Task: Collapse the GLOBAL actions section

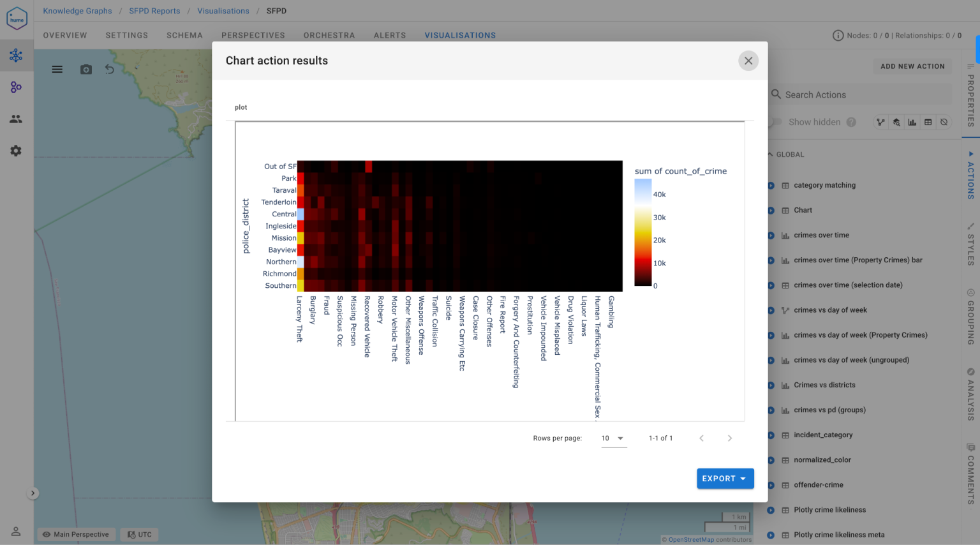Action: (771, 154)
